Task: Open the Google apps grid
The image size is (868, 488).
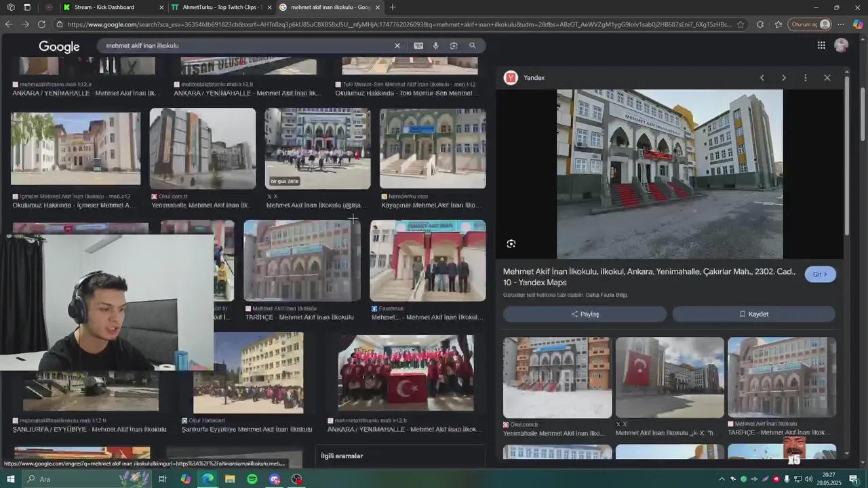Action: coord(821,45)
